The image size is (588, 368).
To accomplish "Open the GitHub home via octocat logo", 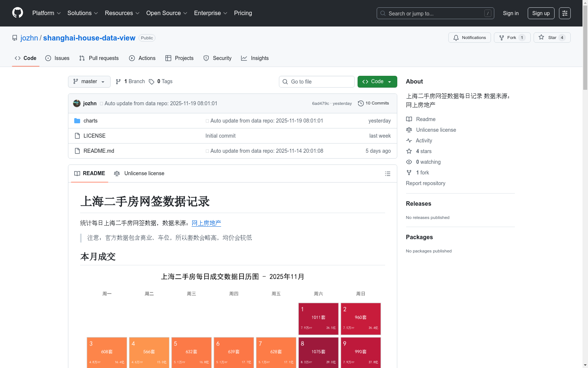I will click(17, 13).
